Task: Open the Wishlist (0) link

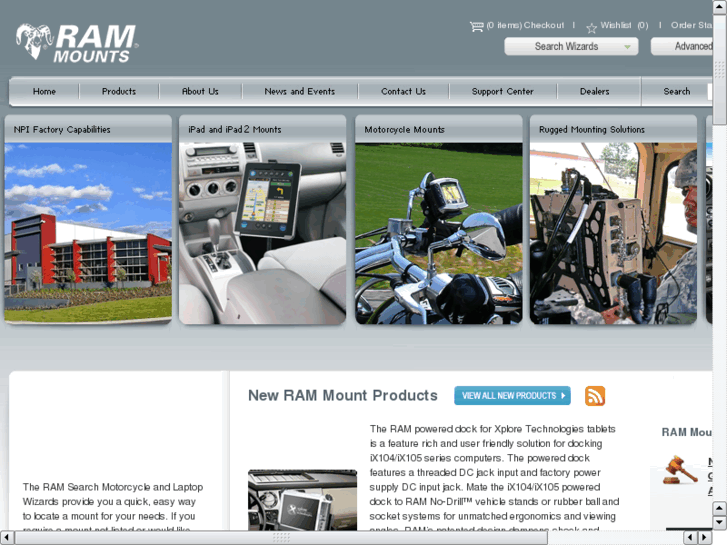Action: (624, 26)
